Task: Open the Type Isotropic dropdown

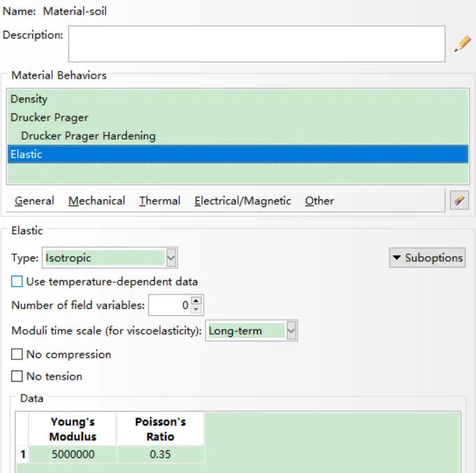Action: pyautogui.click(x=110, y=258)
